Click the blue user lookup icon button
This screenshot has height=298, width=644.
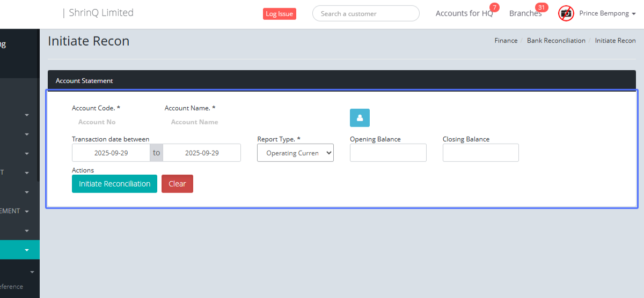point(360,118)
